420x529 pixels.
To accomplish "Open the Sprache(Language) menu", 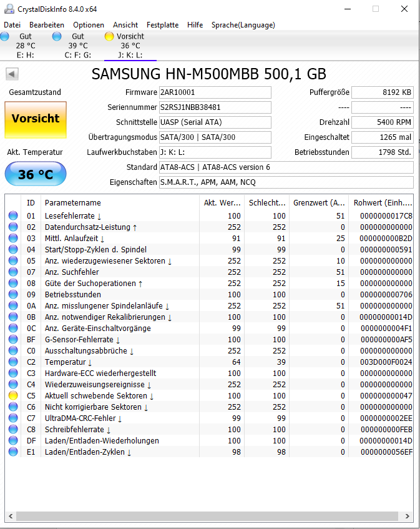I will point(243,25).
